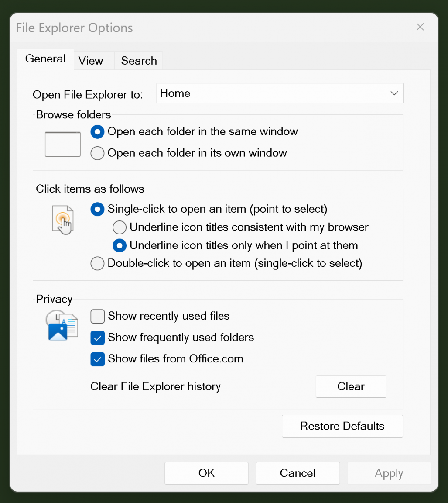Confirm with the OK button
448x503 pixels.
point(206,473)
